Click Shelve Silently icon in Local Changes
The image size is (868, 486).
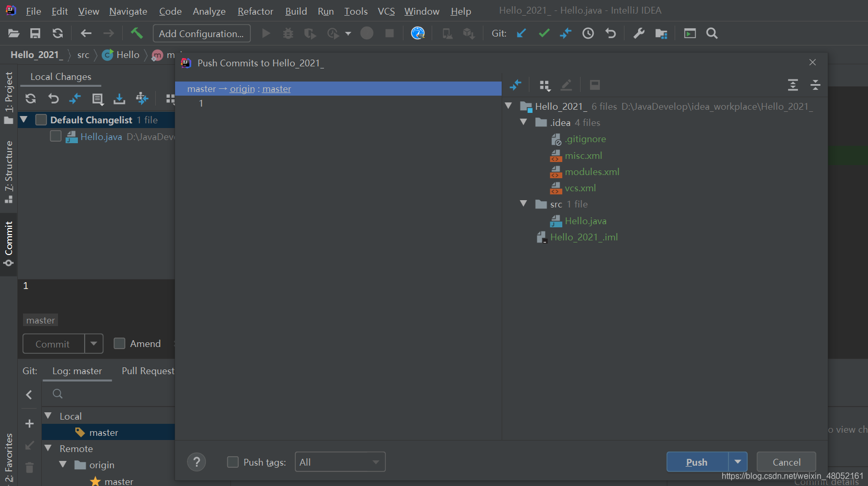tap(120, 98)
